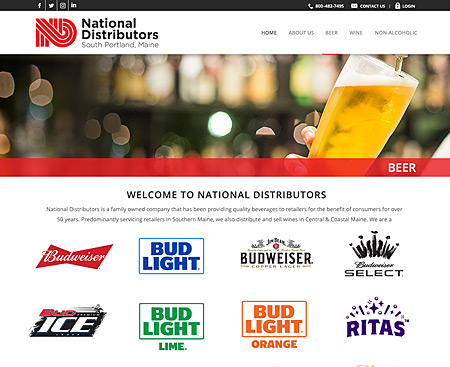
Task: Call the 800-482-7495 phone number link
Action: [329, 6]
